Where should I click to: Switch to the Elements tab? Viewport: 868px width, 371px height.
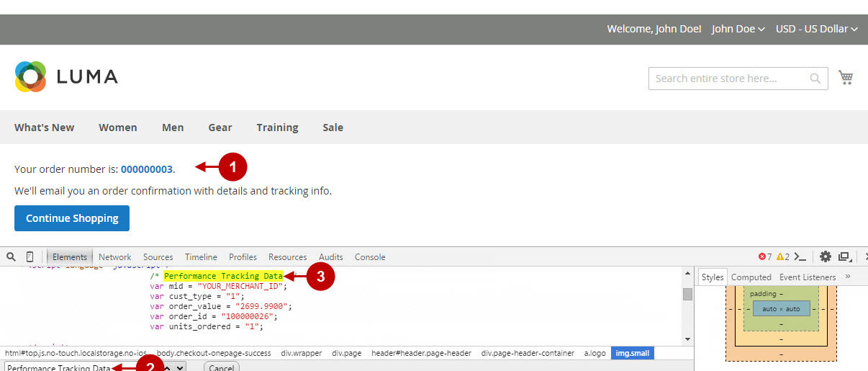(70, 256)
